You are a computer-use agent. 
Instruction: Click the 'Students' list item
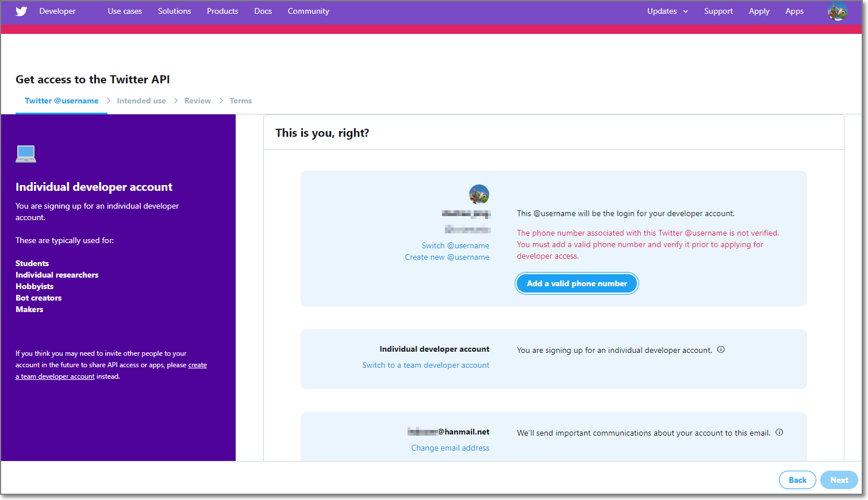tap(32, 263)
